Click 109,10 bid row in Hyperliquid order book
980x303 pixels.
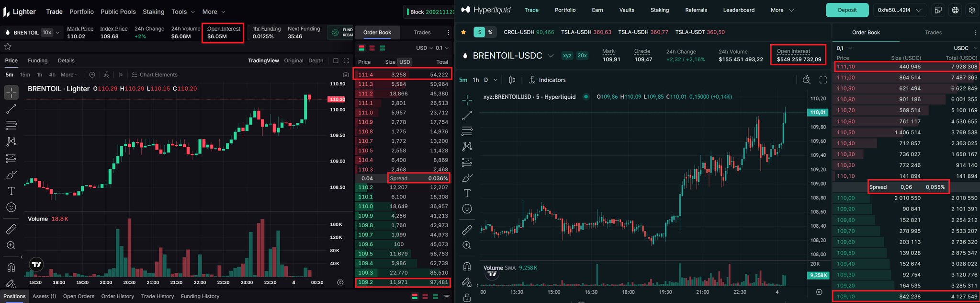pos(906,297)
